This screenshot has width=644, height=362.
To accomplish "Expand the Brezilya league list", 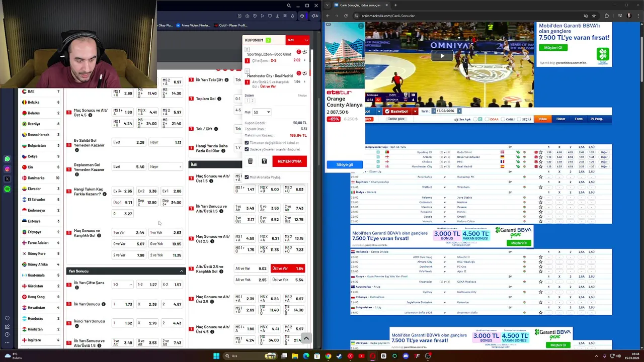I will 41,124.
